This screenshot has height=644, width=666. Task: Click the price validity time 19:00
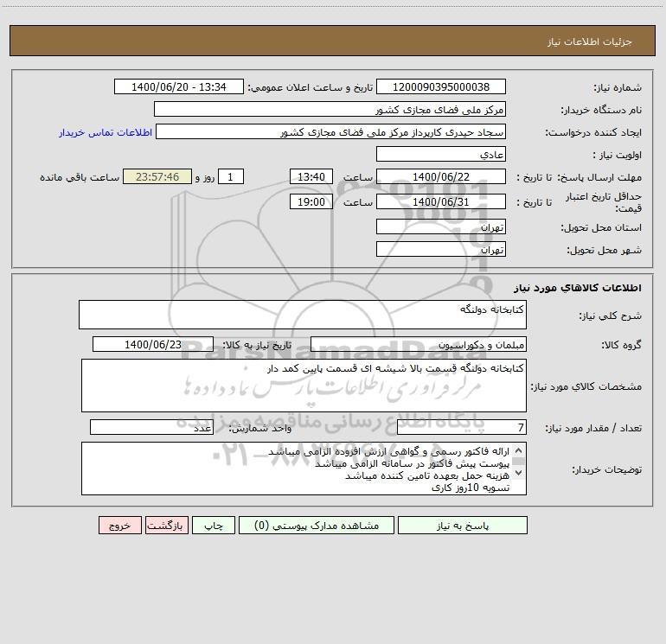coord(311,201)
